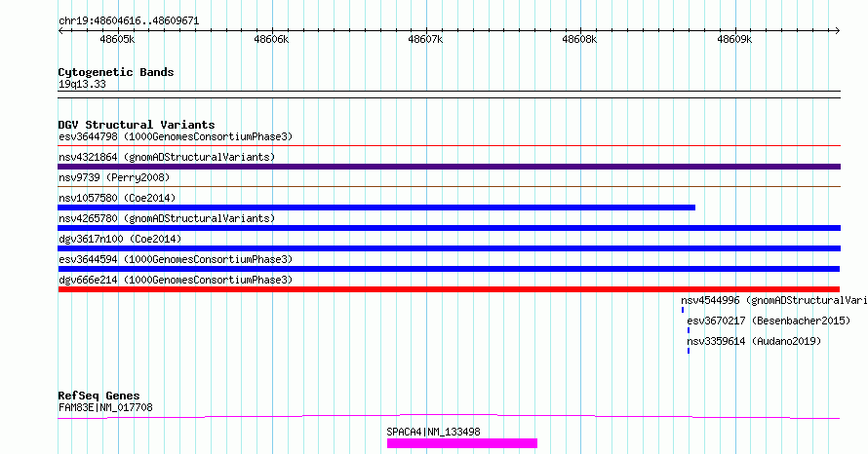
Task: Select the nsv4265780 blue variant bar
Action: [449, 228]
